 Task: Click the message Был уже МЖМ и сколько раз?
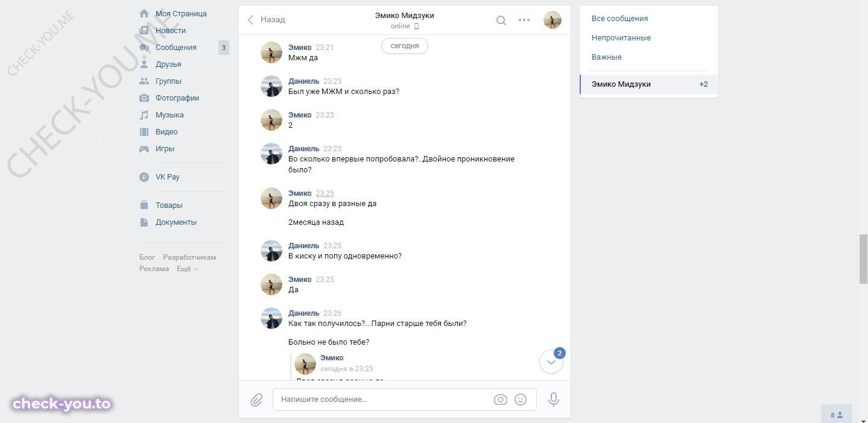pos(344,92)
